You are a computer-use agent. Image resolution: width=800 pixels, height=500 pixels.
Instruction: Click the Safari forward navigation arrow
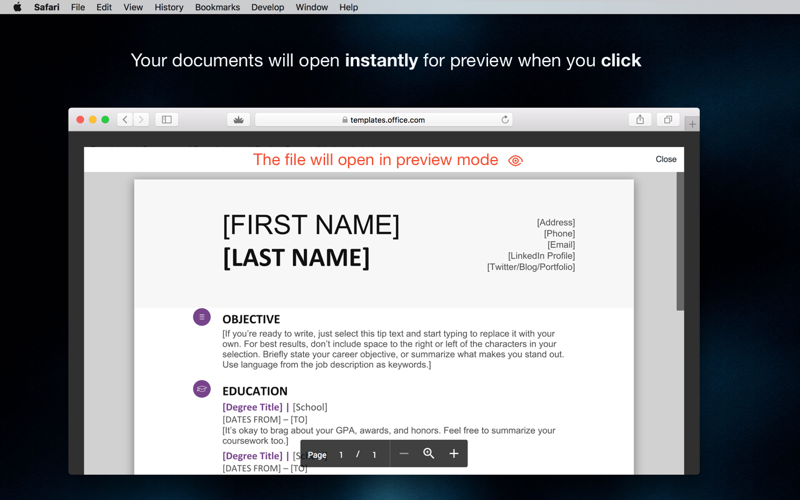coord(141,120)
